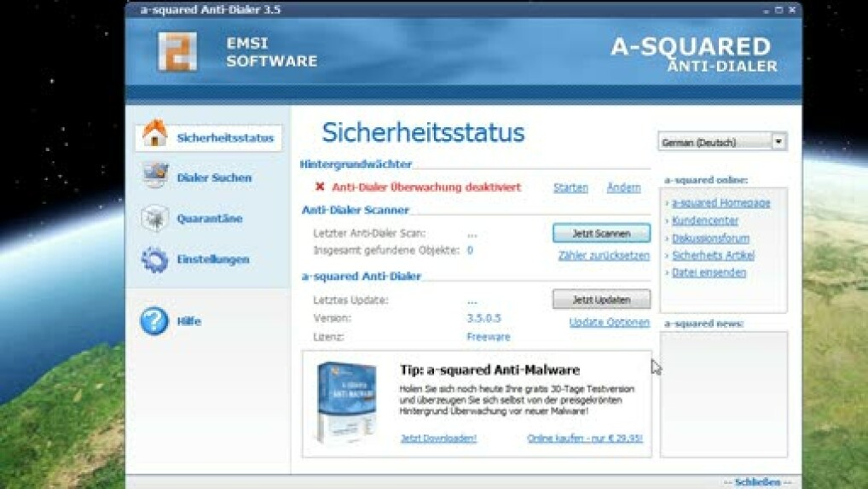The image size is (868, 489).
Task: Reset counter via Zähler zurücksetzen link
Action: [x=604, y=255]
